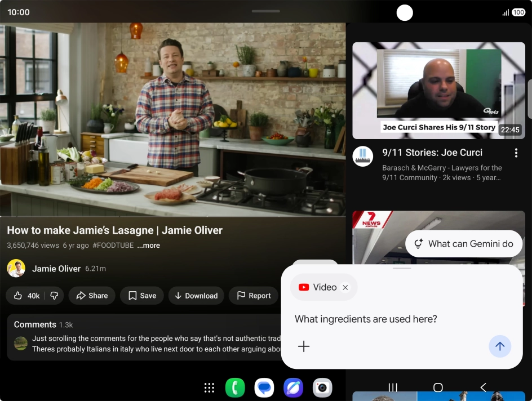Tap the commenter's profile picture
The image size is (532, 401).
click(21, 343)
